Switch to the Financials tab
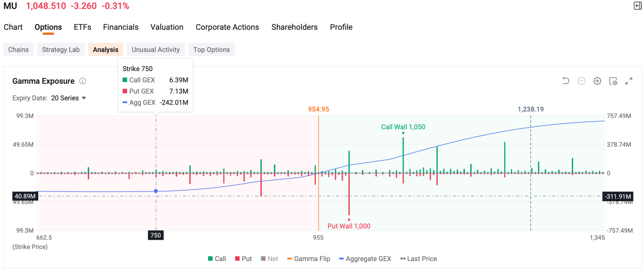Screen dimensions: 644x272 click(x=121, y=27)
